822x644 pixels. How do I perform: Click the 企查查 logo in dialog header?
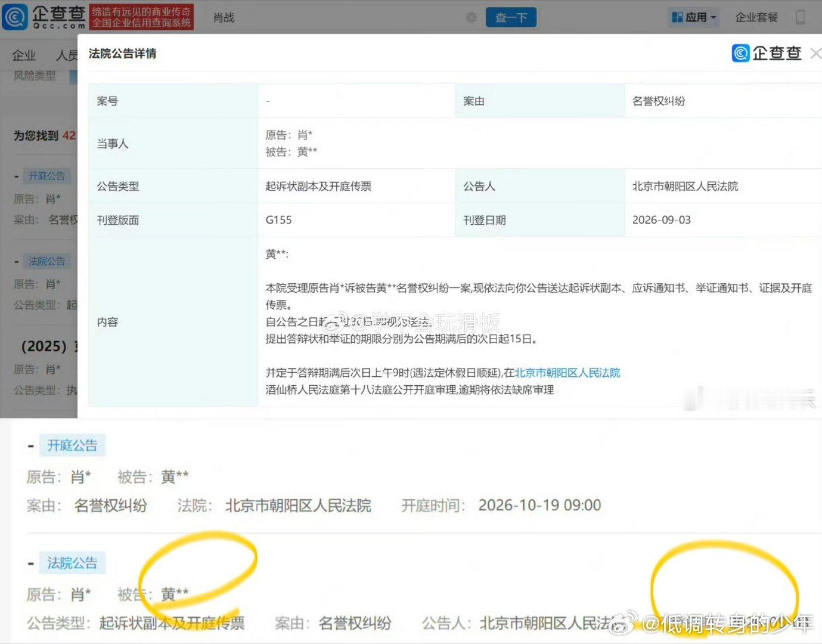tap(767, 53)
